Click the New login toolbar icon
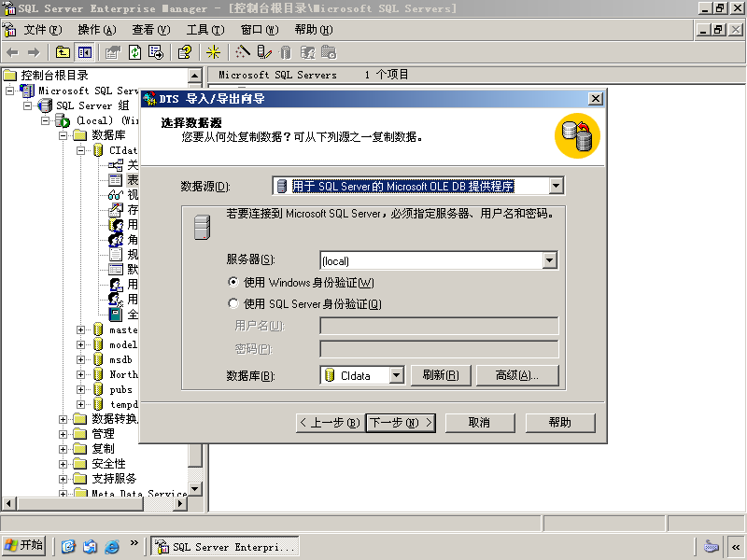 point(308,52)
